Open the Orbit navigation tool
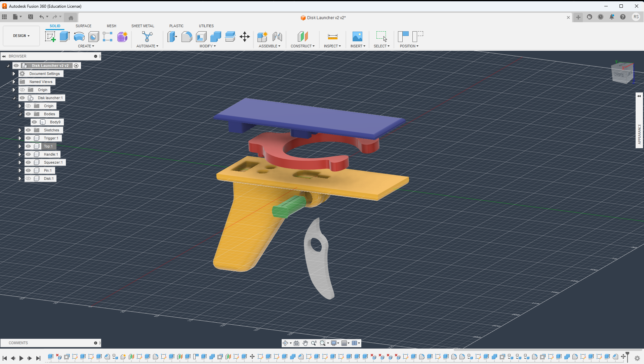The image size is (644, 364). pos(285,343)
